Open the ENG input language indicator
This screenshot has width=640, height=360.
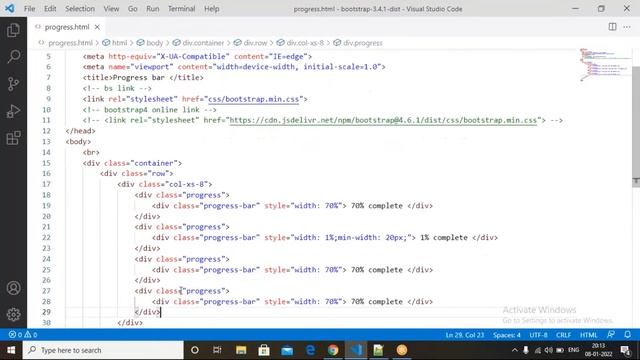click(573, 350)
